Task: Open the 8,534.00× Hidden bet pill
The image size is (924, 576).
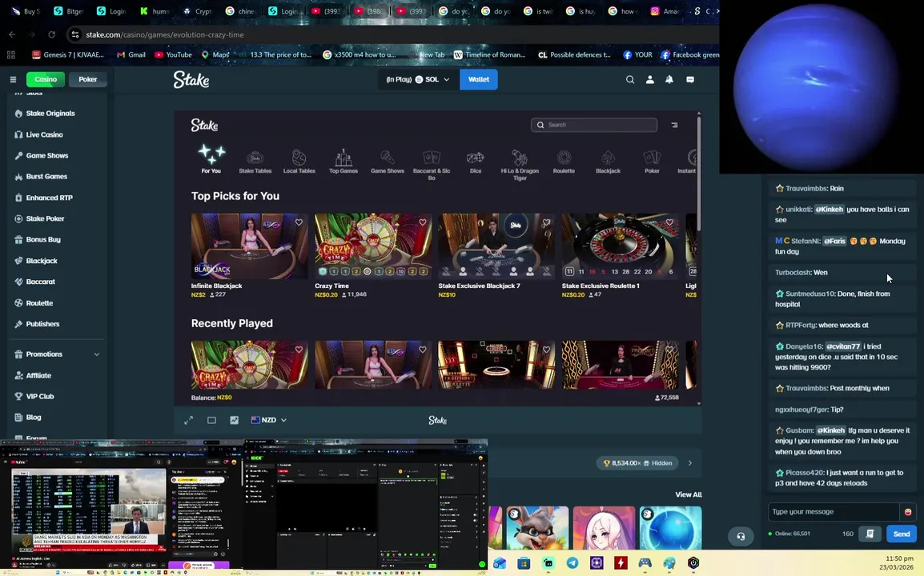Action: point(637,463)
